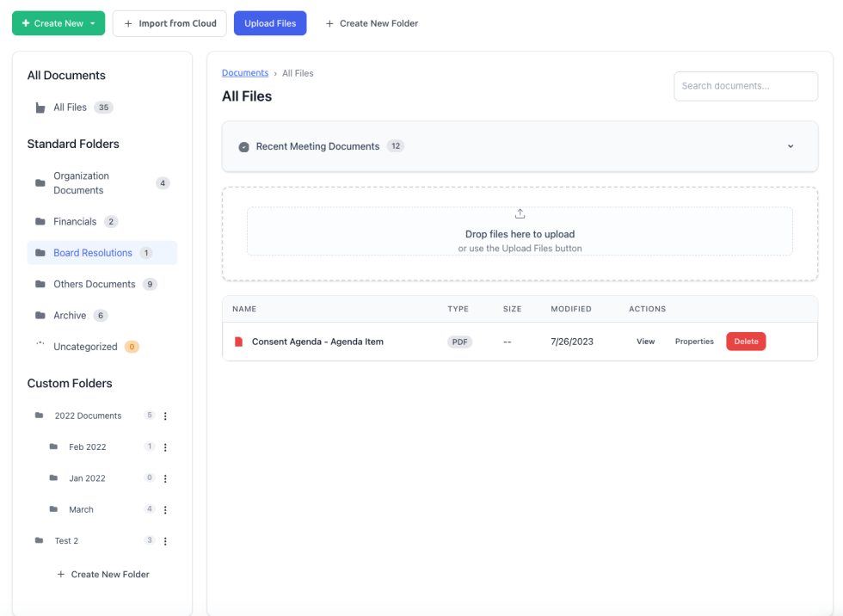View the Consent Agenda document
Image resolution: width=843 pixels, height=616 pixels.
646,342
